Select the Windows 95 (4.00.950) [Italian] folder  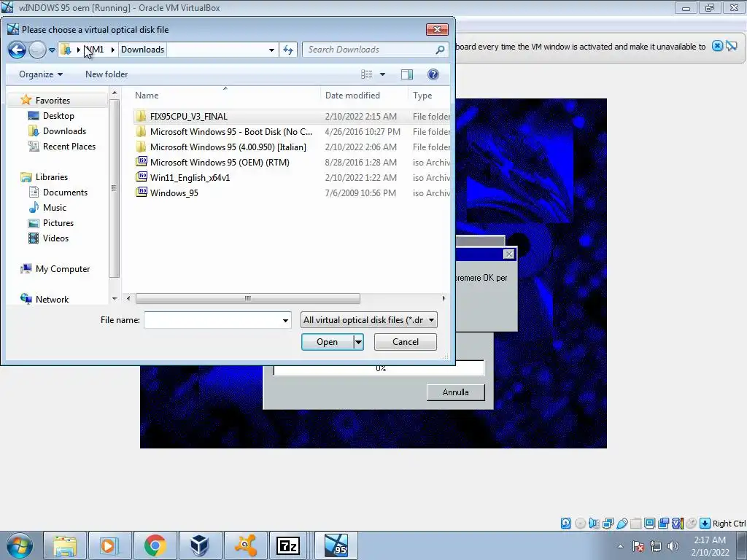(228, 147)
